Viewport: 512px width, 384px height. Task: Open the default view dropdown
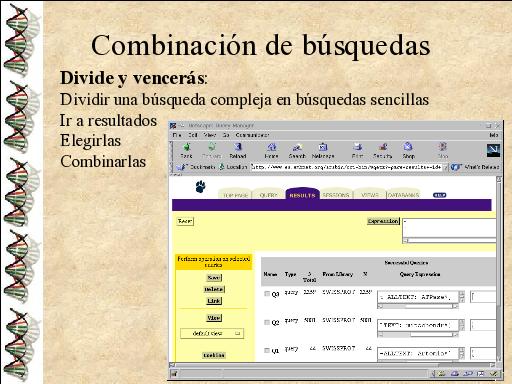coord(212,333)
